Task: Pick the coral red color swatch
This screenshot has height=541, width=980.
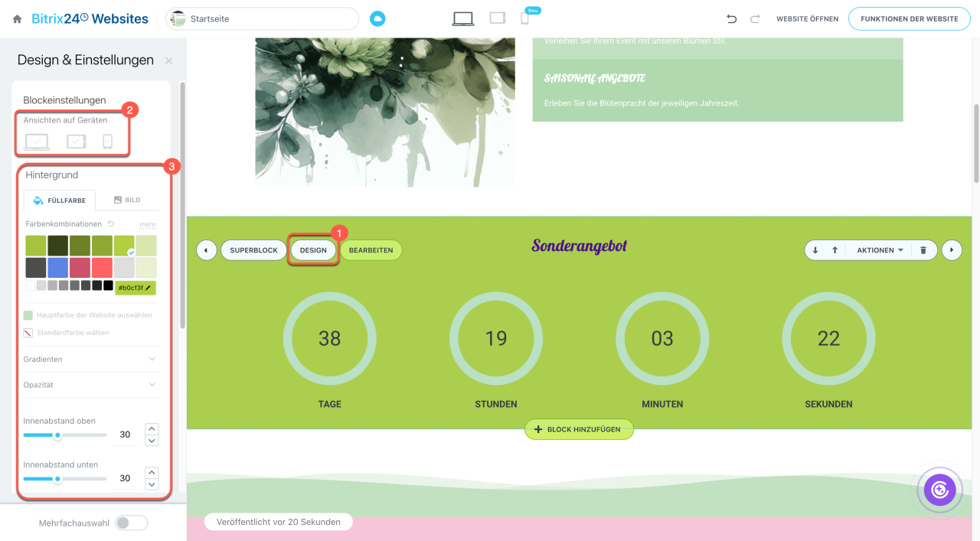Action: (102, 268)
